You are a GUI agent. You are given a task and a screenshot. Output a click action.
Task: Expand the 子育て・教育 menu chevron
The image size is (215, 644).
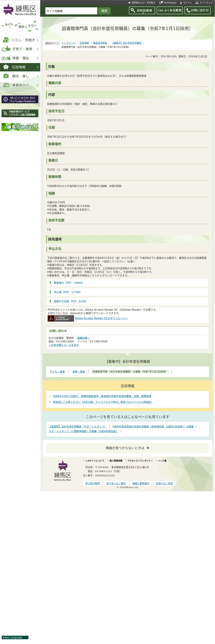(38, 49)
